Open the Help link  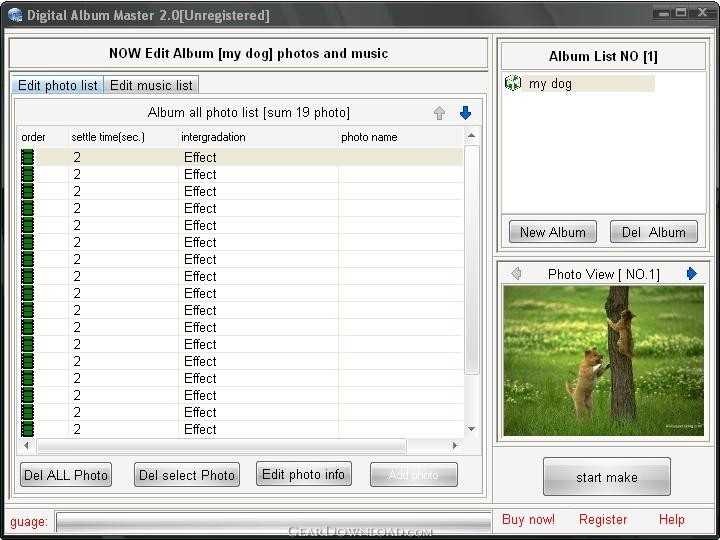pyautogui.click(x=671, y=520)
